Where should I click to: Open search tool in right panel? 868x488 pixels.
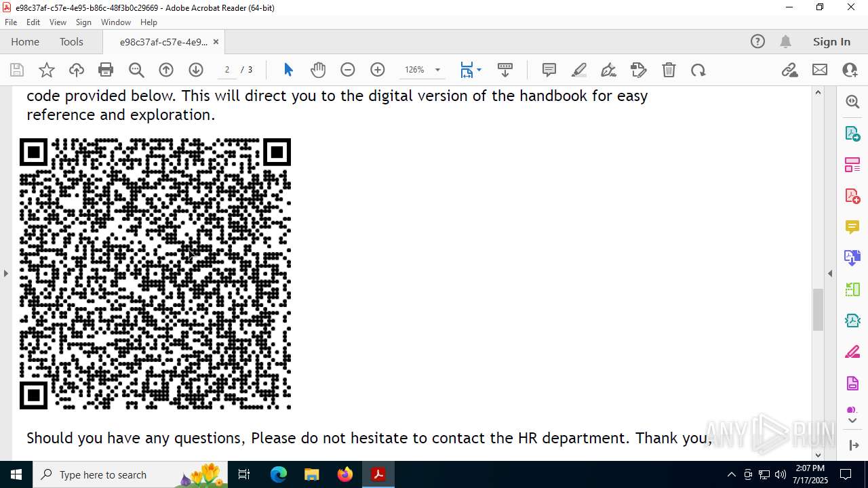pyautogui.click(x=852, y=102)
